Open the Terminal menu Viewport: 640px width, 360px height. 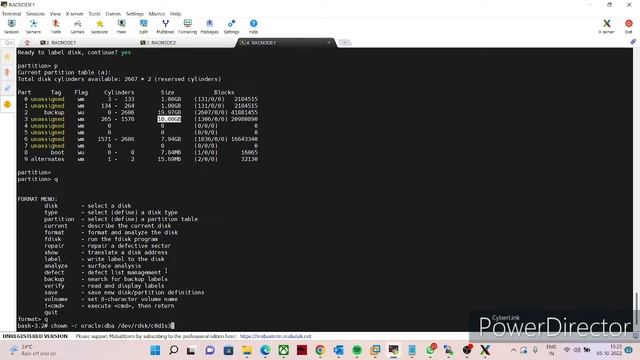11,13
